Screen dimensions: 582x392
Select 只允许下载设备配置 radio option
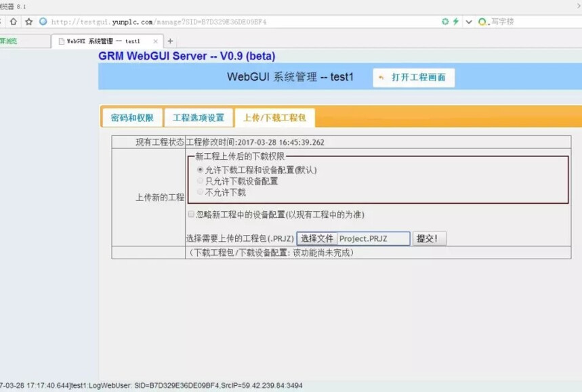pos(201,181)
